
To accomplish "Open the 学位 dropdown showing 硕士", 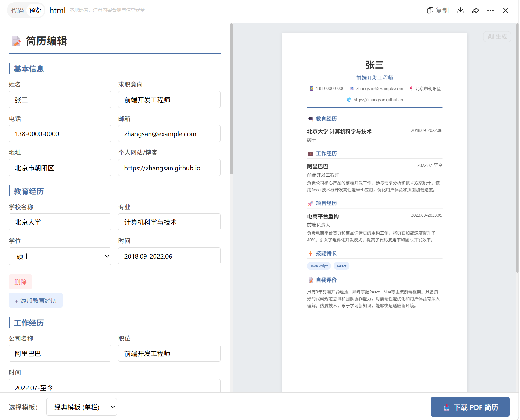I will click(x=60, y=256).
